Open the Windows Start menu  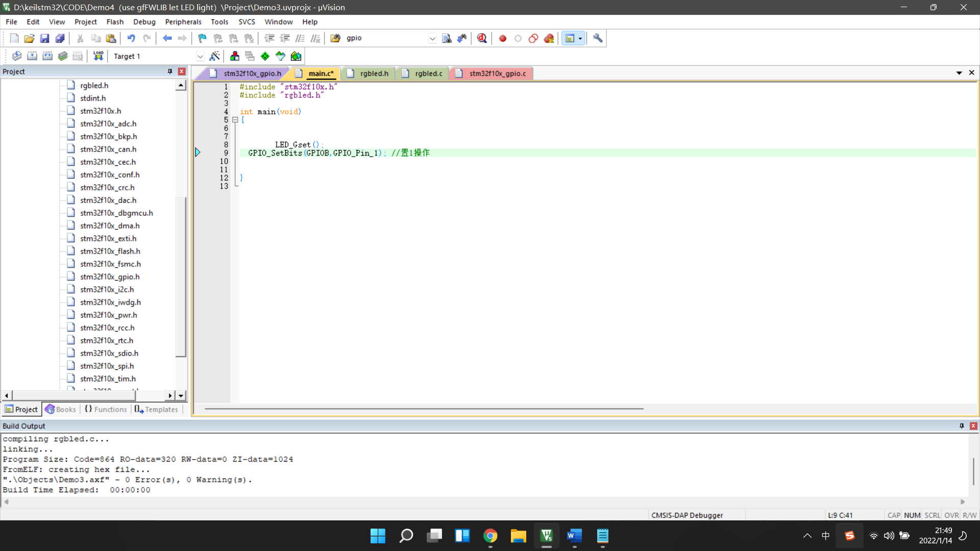pos(378,536)
